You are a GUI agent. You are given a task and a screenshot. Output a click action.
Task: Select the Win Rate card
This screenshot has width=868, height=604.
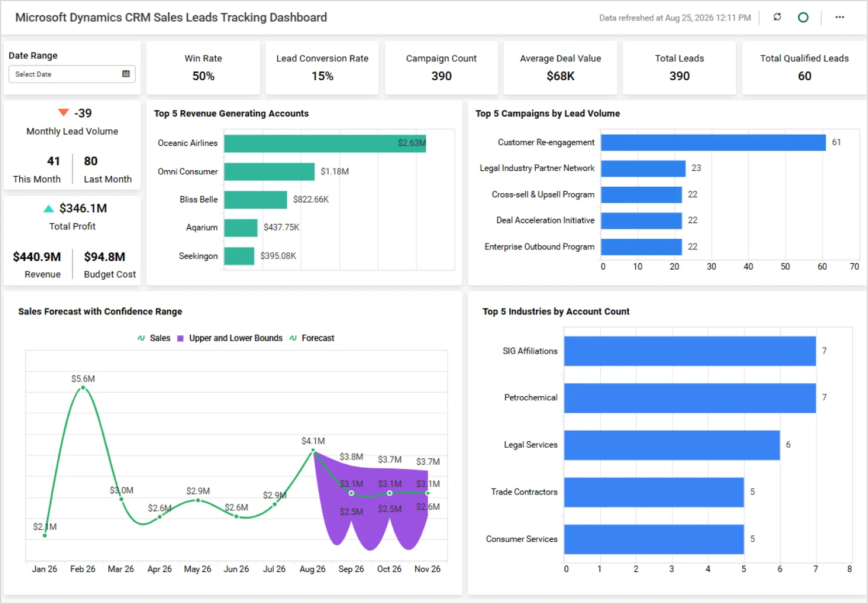[203, 67]
